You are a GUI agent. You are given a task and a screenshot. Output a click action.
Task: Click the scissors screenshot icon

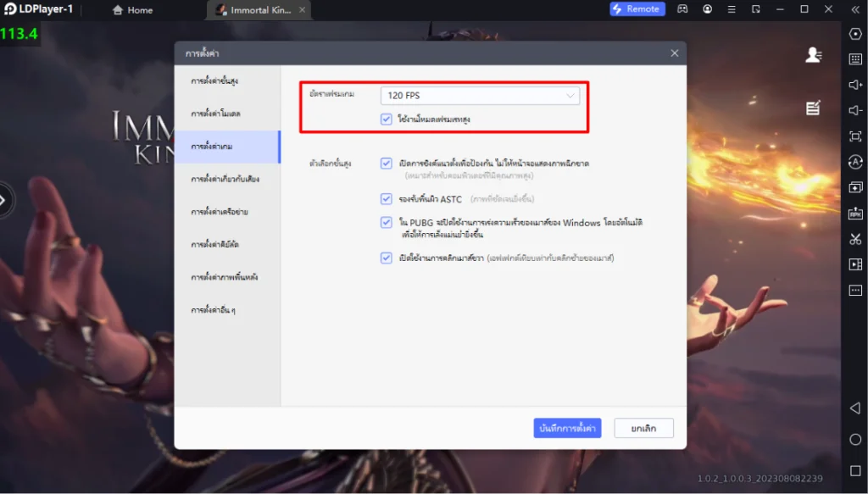pos(855,239)
